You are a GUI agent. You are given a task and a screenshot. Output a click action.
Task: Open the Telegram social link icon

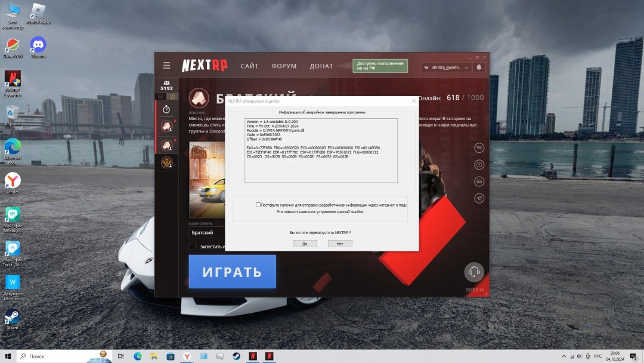[x=479, y=198]
